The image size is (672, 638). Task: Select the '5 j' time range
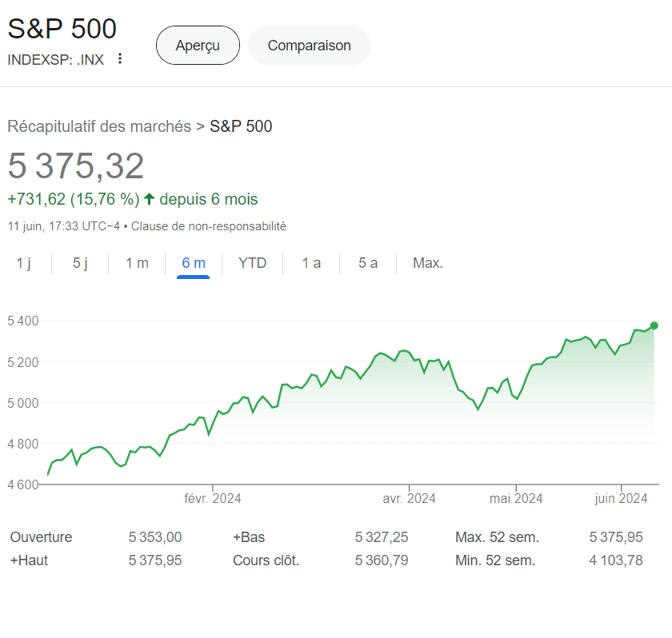pyautogui.click(x=79, y=262)
